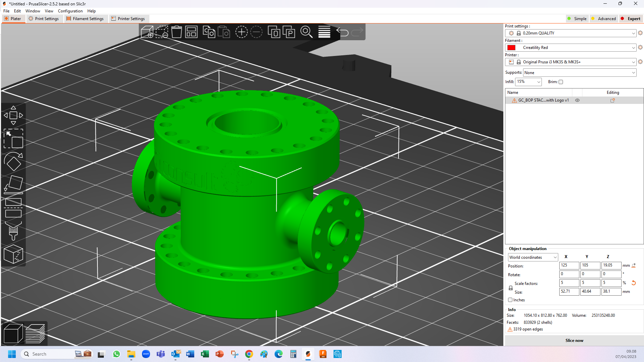Activate the Rotate tool
The image size is (644, 362).
[x=13, y=162]
